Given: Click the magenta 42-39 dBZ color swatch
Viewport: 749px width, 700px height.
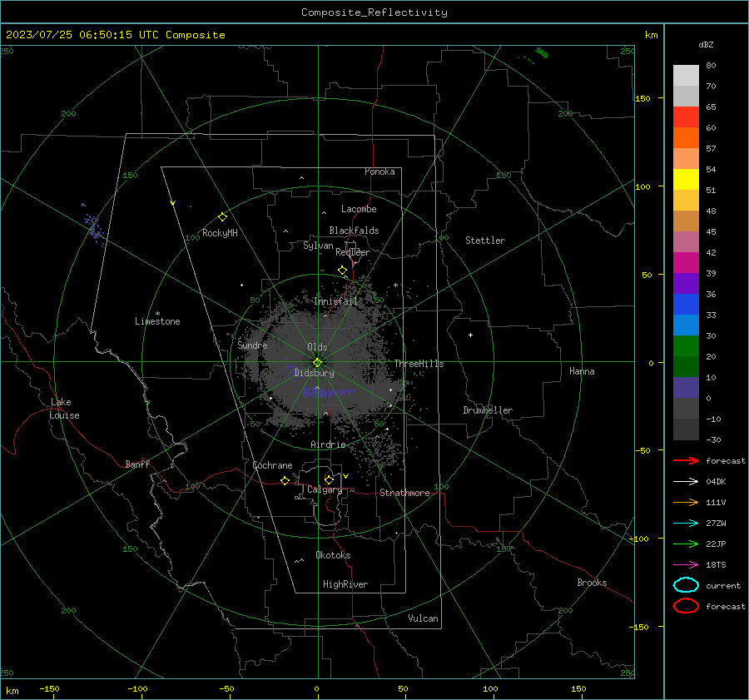Looking at the screenshot, I should (x=686, y=263).
